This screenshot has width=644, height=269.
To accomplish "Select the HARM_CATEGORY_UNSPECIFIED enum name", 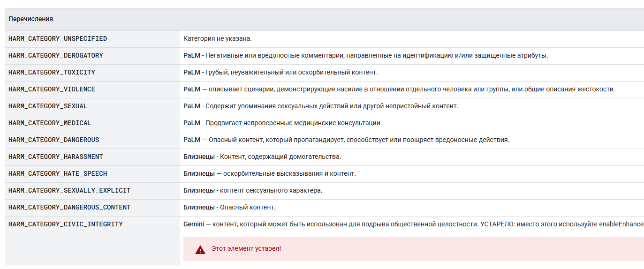I will (58, 38).
